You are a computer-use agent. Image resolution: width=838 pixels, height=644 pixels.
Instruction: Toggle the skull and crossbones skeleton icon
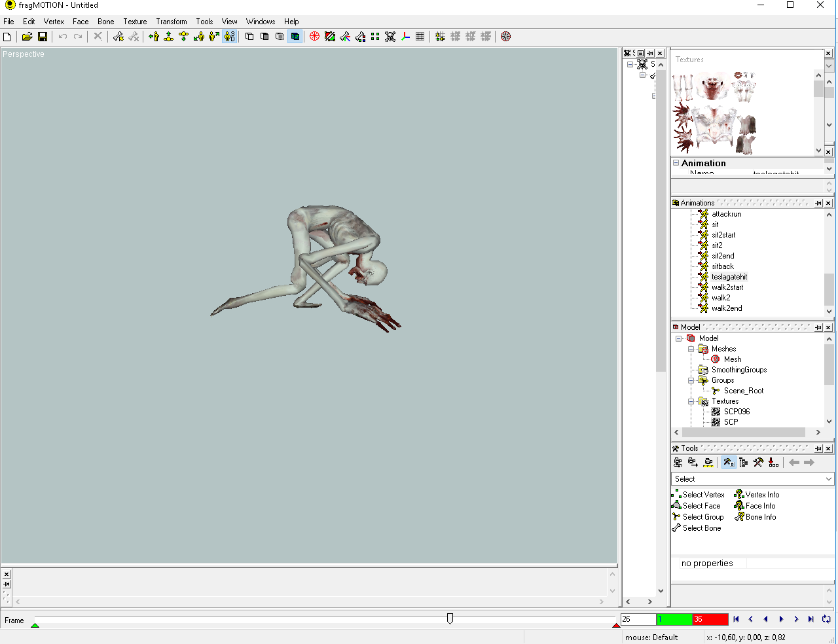coord(390,37)
